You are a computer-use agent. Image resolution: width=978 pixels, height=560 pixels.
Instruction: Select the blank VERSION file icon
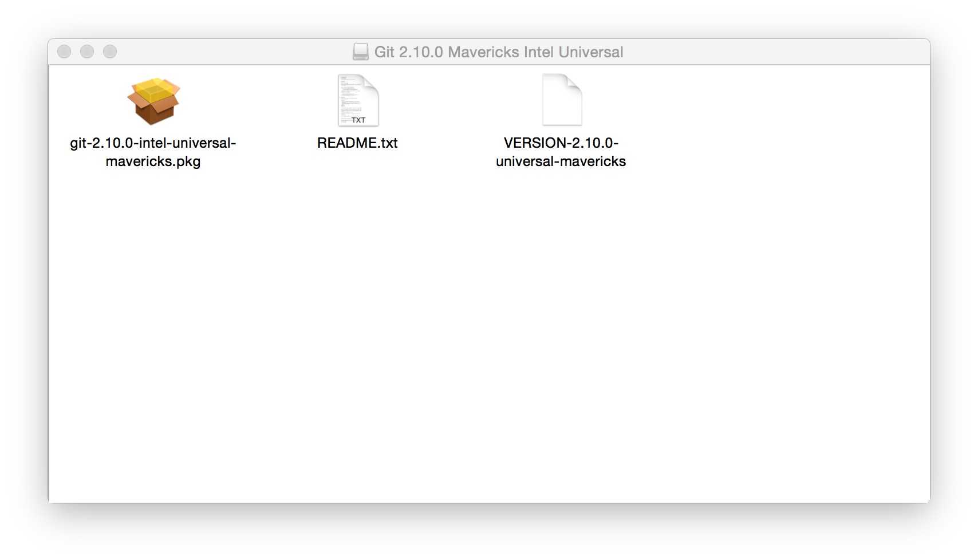(x=562, y=100)
